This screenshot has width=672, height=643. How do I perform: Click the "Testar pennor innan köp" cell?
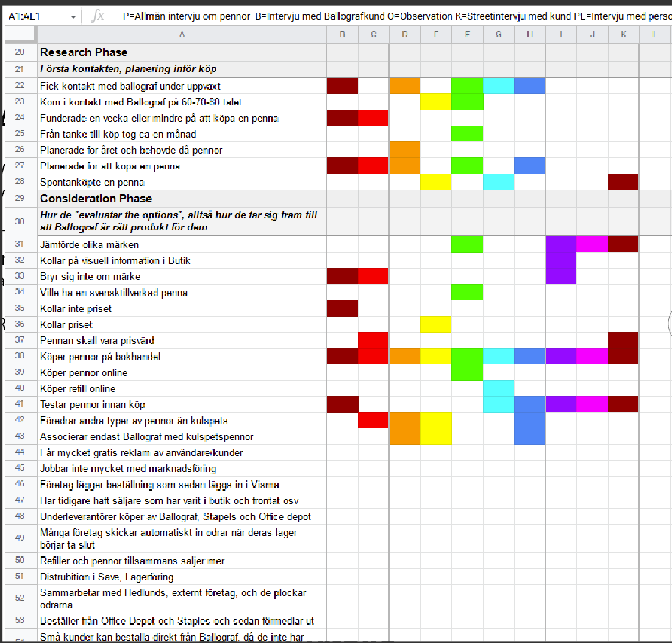click(182, 405)
